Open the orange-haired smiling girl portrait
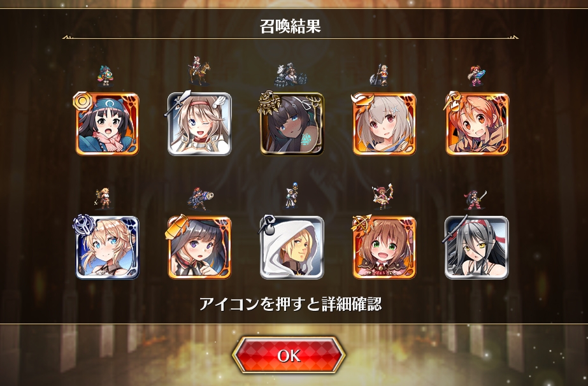588x386 pixels. (x=477, y=124)
